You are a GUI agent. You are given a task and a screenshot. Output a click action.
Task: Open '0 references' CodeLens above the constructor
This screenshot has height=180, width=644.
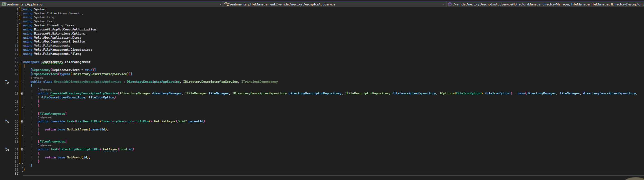[x=45, y=90]
